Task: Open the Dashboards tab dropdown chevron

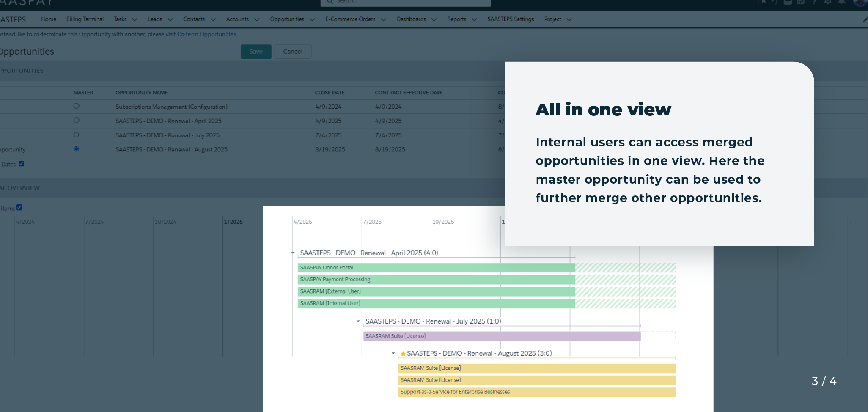Action: click(x=434, y=19)
